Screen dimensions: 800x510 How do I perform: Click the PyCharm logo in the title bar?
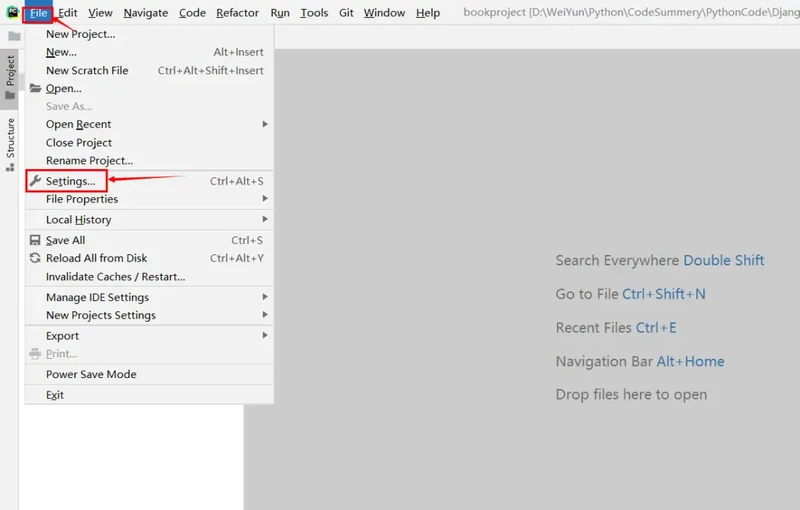point(12,13)
